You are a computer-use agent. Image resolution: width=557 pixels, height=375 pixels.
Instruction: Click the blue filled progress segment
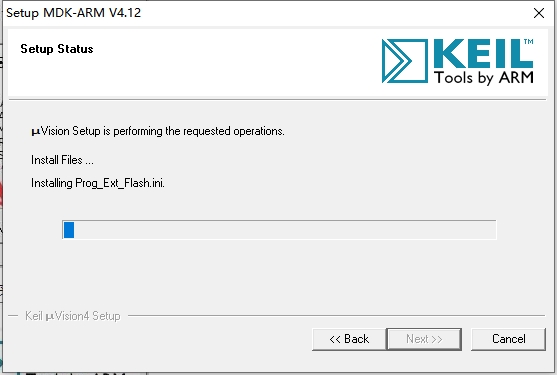point(69,230)
